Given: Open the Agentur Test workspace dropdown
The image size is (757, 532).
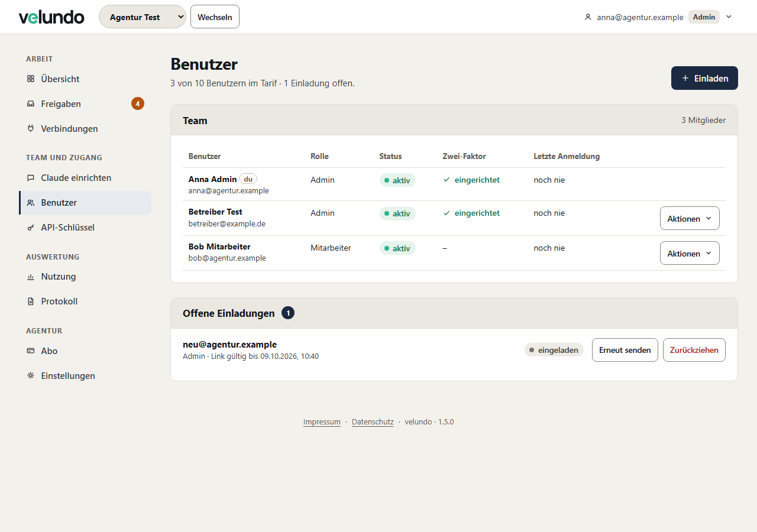Looking at the screenshot, I should coord(143,17).
